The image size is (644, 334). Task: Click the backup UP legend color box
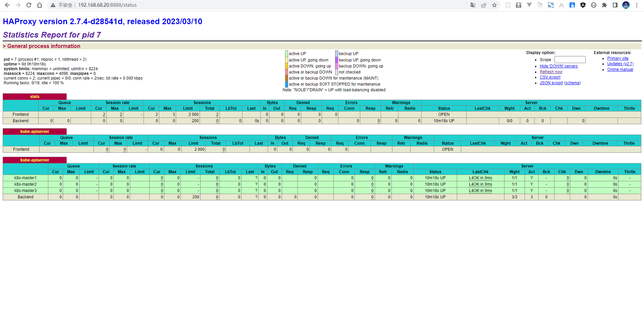pos(336,54)
